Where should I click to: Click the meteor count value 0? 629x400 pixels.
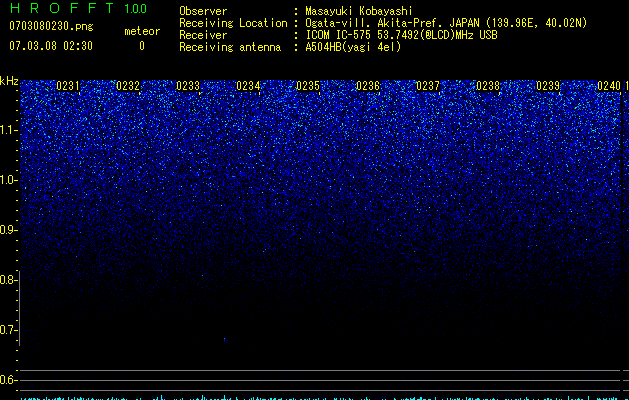(x=142, y=46)
